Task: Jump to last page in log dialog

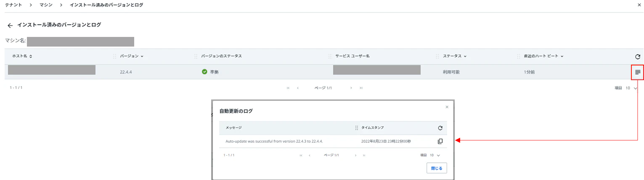Action: pos(364,155)
